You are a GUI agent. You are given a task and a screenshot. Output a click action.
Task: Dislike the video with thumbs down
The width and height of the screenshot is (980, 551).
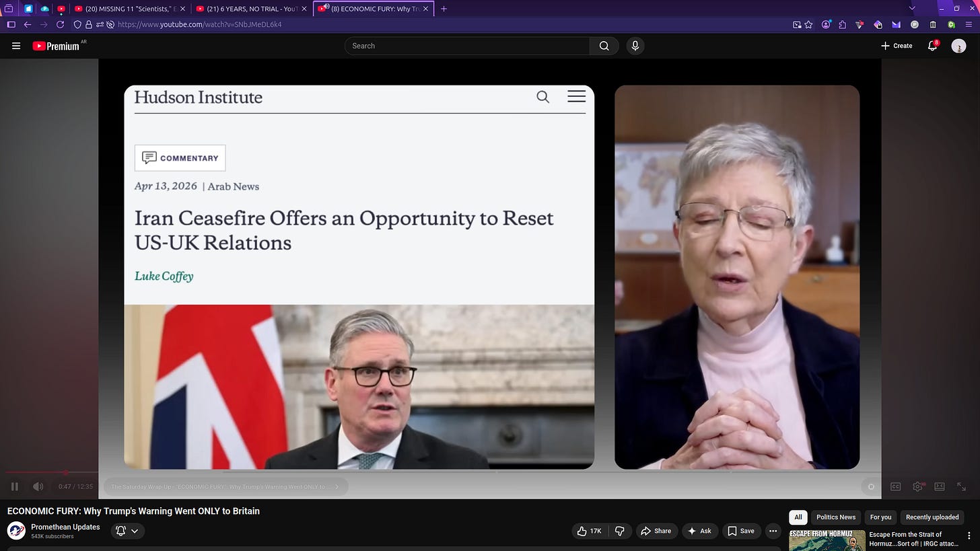point(619,531)
